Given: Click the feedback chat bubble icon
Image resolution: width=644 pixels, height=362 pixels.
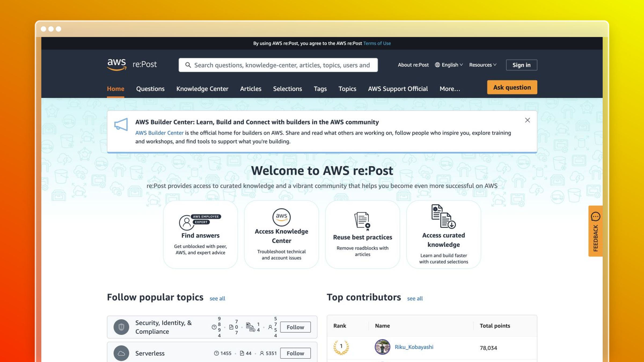Looking at the screenshot, I should 595,216.
